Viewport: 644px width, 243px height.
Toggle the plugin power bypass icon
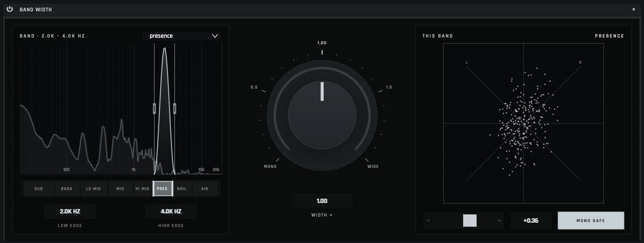click(10, 9)
